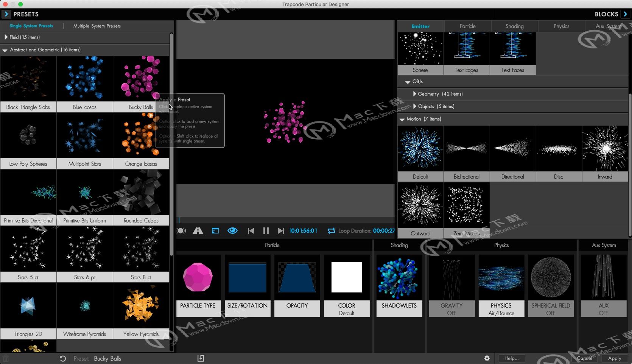This screenshot has width=632, height=364.
Task: Click the blue preview window layout icon
Action: tap(215, 230)
